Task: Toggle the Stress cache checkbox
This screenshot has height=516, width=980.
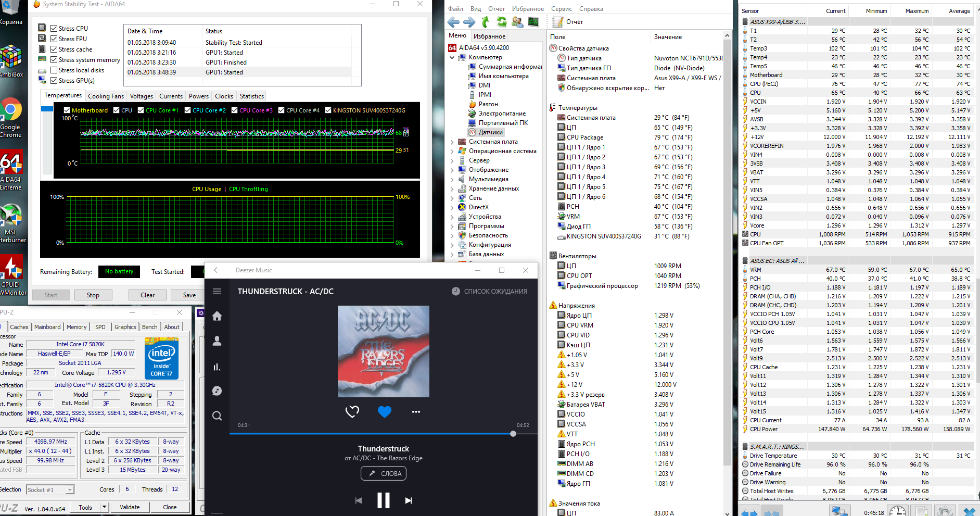Action: [54, 49]
